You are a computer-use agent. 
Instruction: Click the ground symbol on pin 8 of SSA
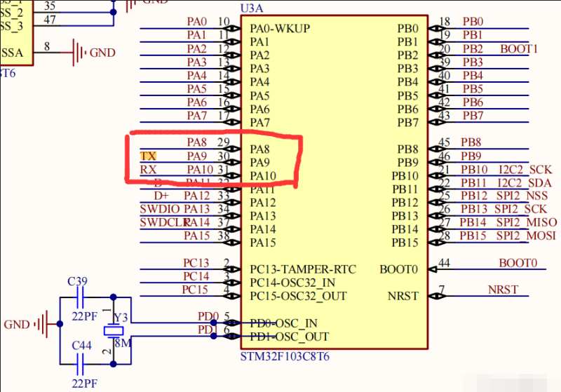[x=79, y=53]
